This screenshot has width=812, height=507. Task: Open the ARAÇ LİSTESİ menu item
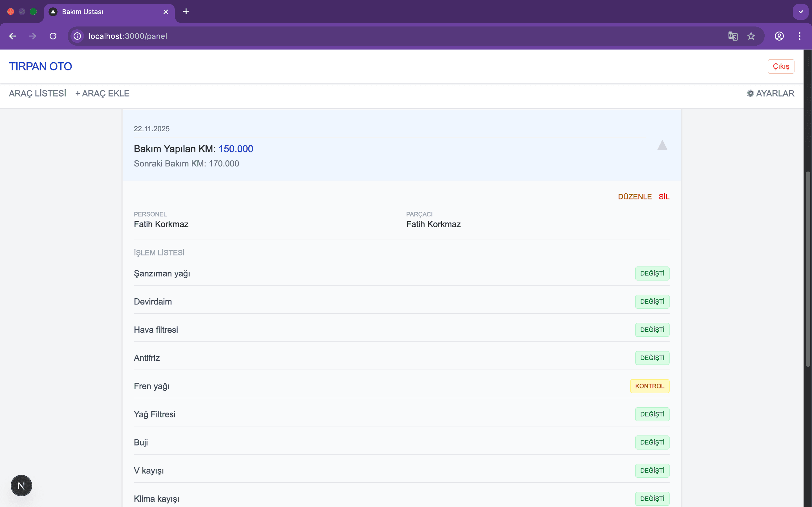click(x=37, y=93)
